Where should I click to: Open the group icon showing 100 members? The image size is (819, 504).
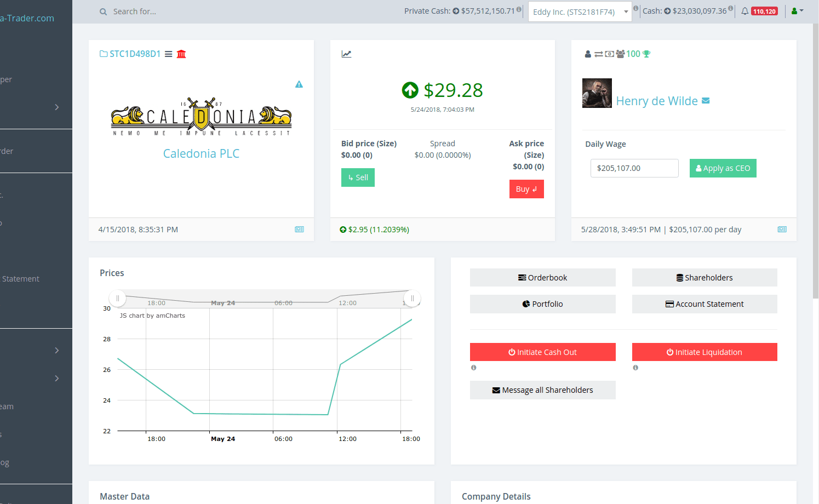621,53
